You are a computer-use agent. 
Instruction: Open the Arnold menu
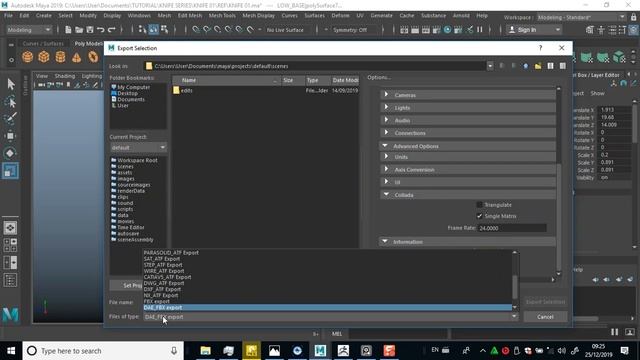[x=461, y=16]
